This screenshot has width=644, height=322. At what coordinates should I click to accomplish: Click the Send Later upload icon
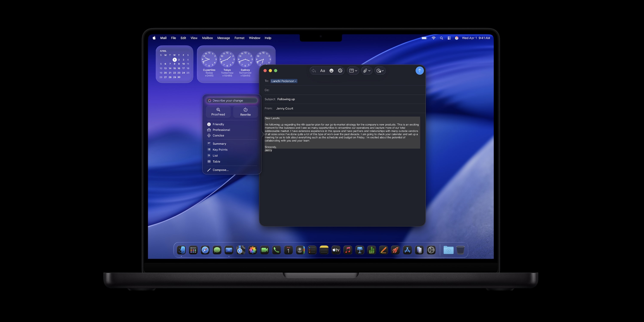[378, 70]
